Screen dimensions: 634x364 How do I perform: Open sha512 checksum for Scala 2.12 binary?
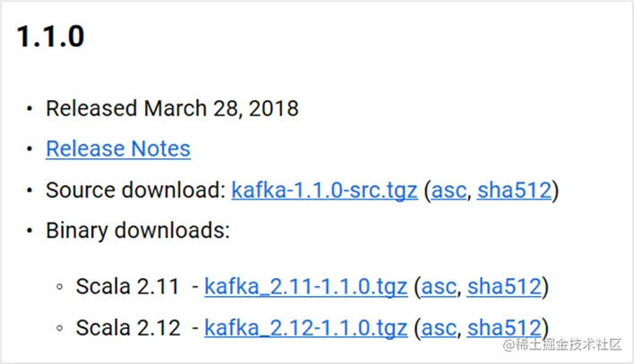pyautogui.click(x=504, y=327)
